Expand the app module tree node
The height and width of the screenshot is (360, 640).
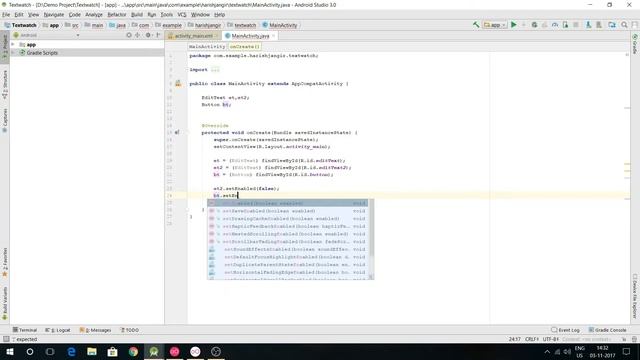coord(13,44)
